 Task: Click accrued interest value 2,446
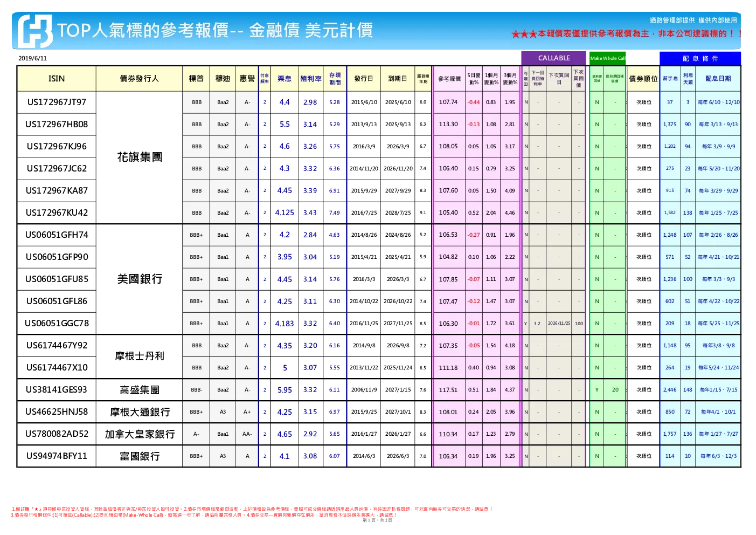[x=670, y=389]
